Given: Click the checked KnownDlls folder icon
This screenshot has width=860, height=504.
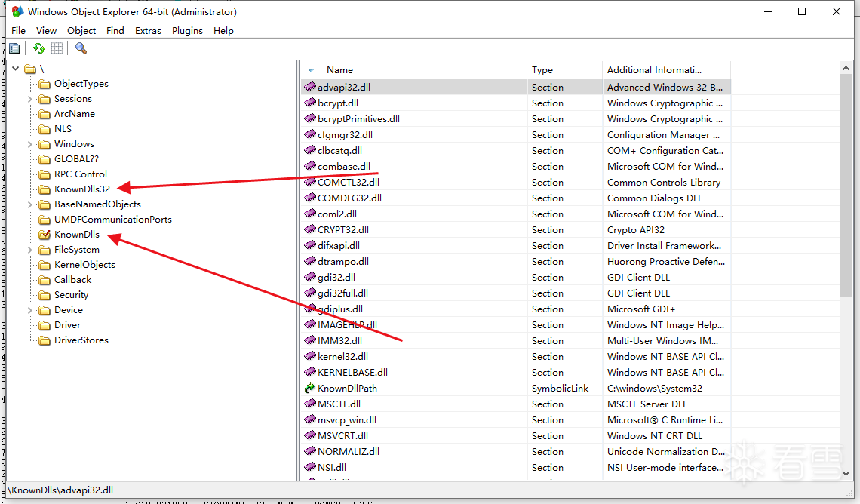Looking at the screenshot, I should [45, 235].
